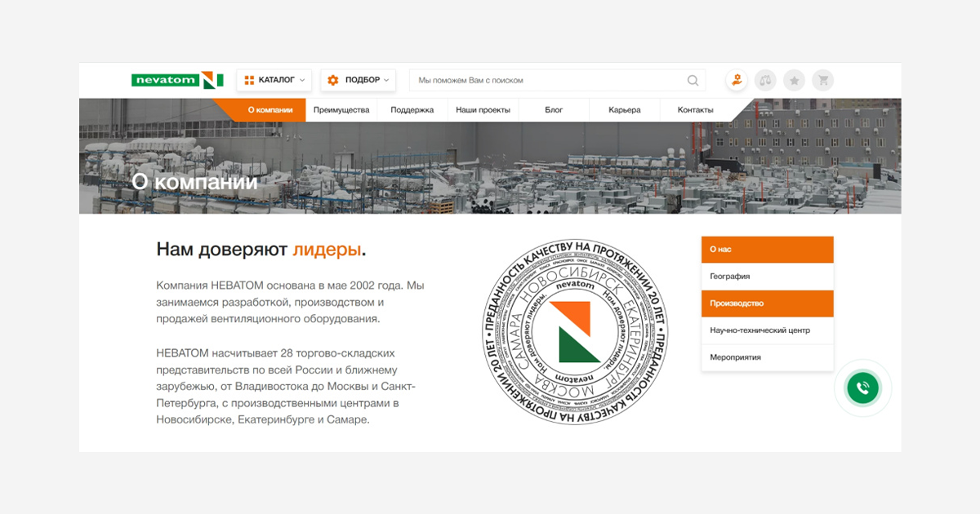Screen dimensions: 980x514
Task: Select 'О нас' in the side menu
Action: tap(768, 250)
